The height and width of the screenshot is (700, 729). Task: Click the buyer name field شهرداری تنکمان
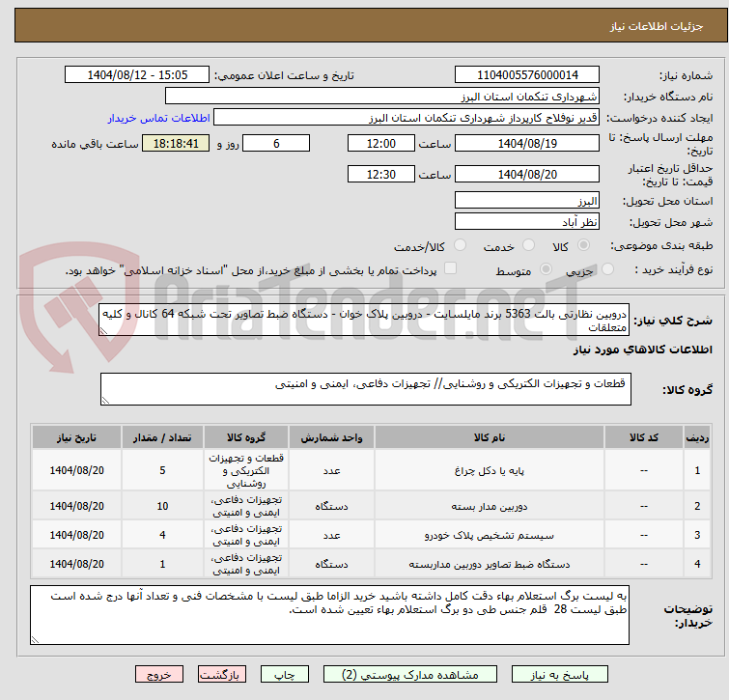coord(382,97)
